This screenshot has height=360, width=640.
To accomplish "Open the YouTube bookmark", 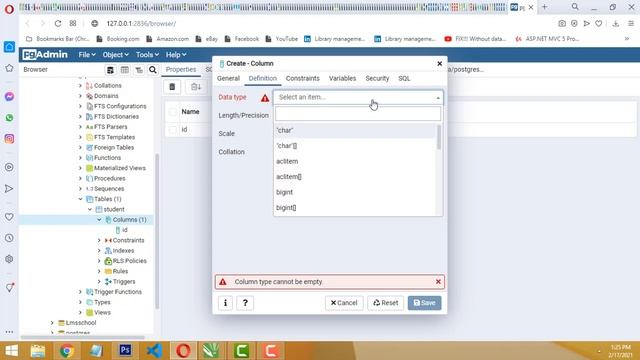I will pyautogui.click(x=282, y=39).
